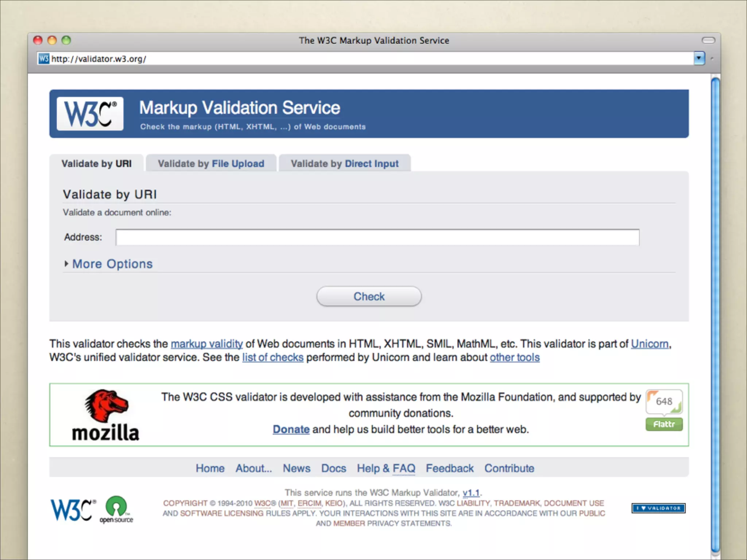Select the Validate by URI tab
This screenshot has width=747, height=560.
click(96, 164)
